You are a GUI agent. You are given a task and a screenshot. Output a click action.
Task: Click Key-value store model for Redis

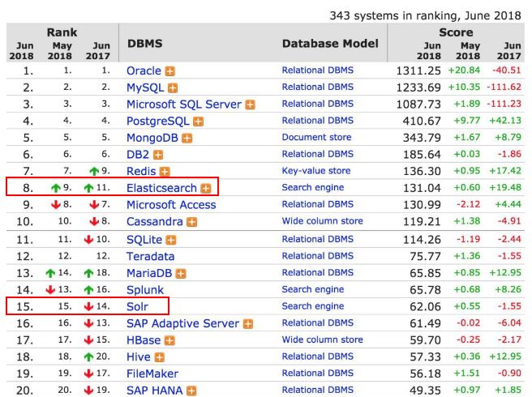click(x=316, y=171)
